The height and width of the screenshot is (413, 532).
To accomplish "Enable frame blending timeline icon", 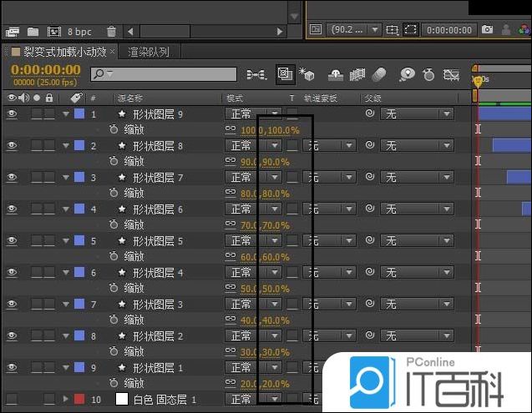I will [x=357, y=74].
